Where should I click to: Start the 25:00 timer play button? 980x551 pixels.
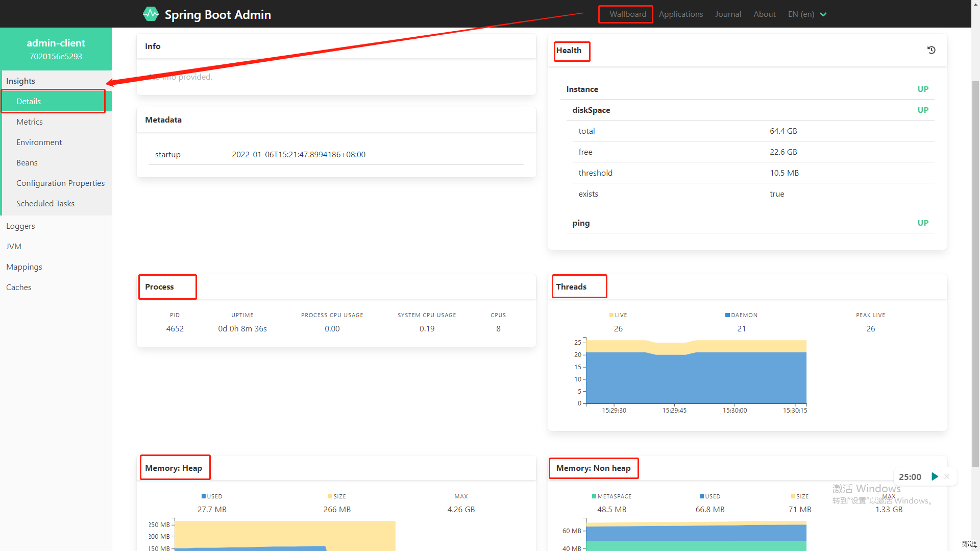pos(935,476)
